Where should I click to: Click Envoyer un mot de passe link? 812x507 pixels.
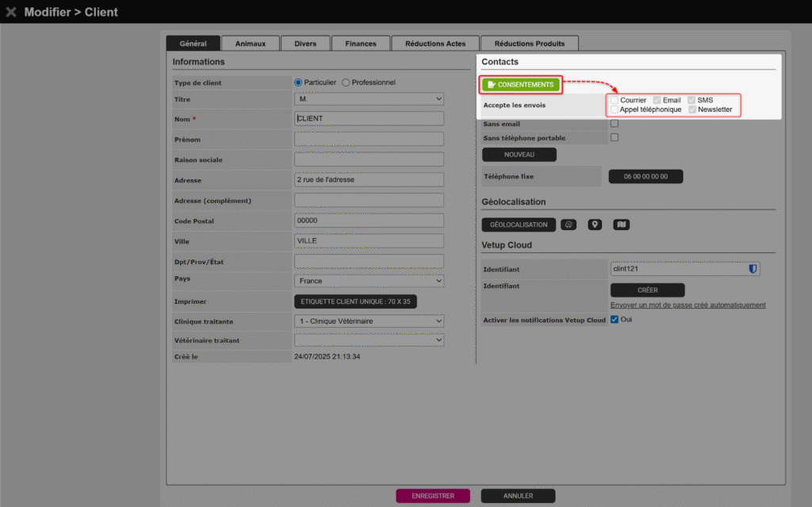coord(688,305)
